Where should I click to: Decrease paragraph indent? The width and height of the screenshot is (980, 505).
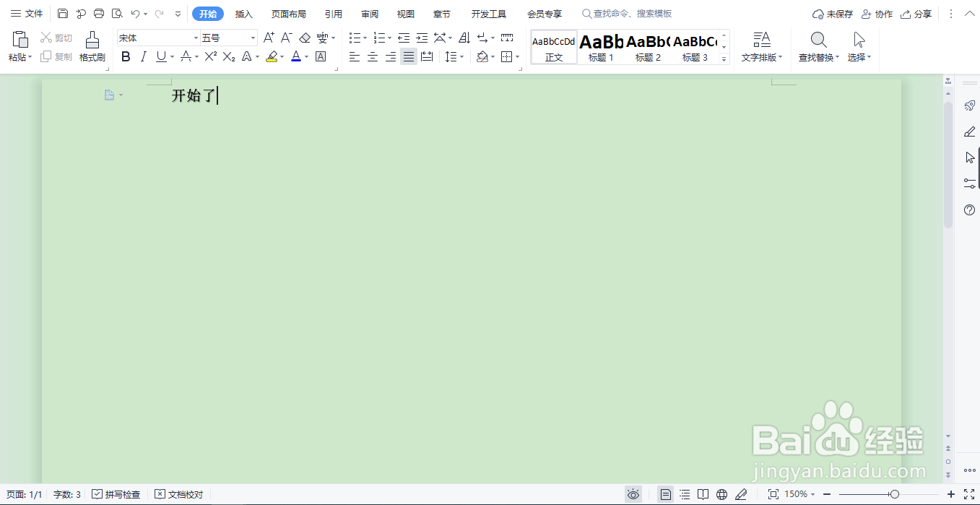[404, 38]
